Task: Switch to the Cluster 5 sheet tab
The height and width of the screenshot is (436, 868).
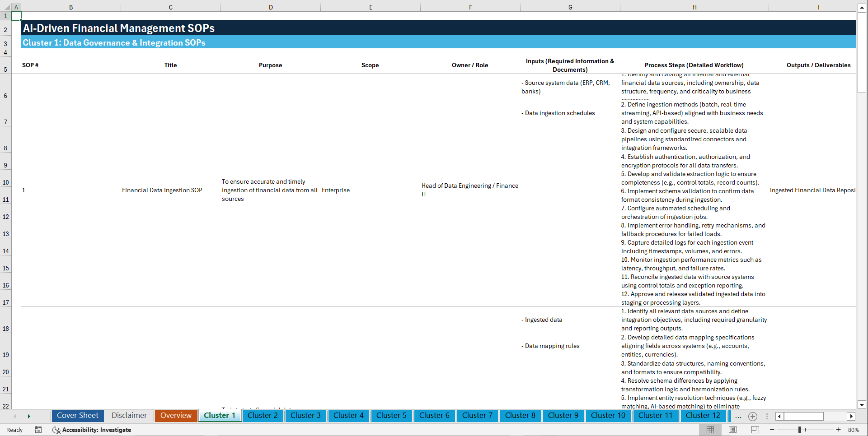Action: click(x=391, y=416)
